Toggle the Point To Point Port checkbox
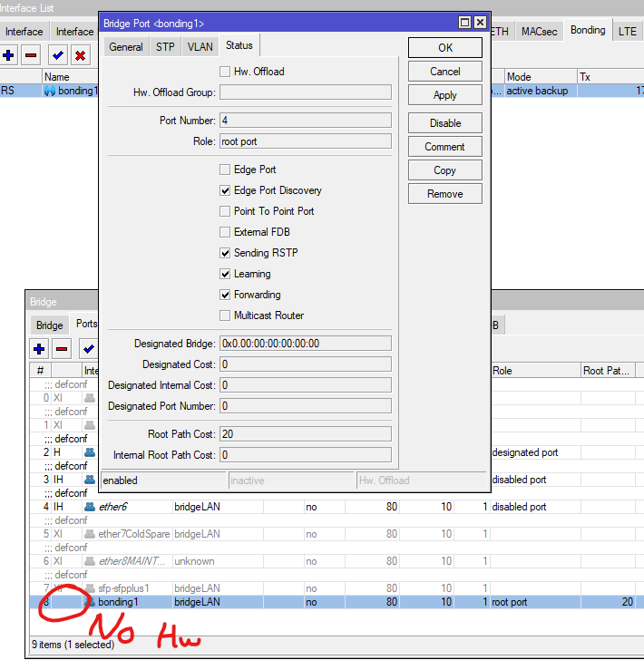Image resolution: width=644 pixels, height=660 pixels. click(x=225, y=211)
